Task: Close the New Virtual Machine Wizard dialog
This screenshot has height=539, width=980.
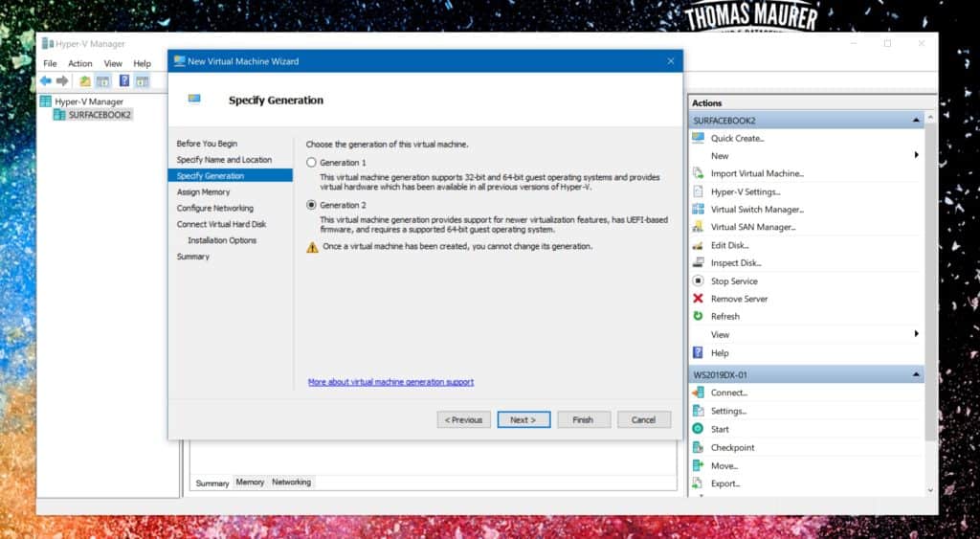Action: [671, 61]
